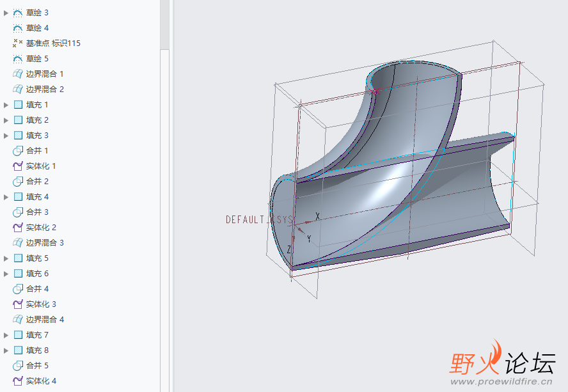Select the 草绘 4 feature label

point(37,28)
